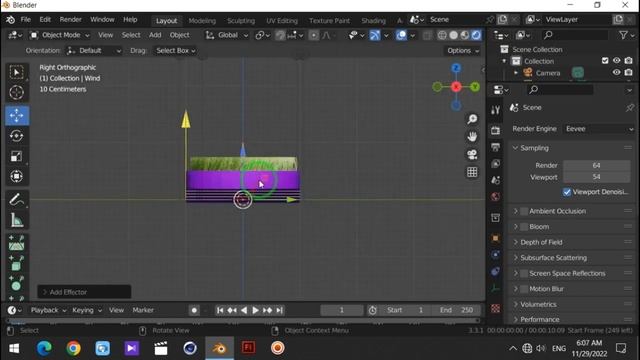The width and height of the screenshot is (640, 360).
Task: Switch orthographic/perspective grid icon
Action: coord(472,172)
